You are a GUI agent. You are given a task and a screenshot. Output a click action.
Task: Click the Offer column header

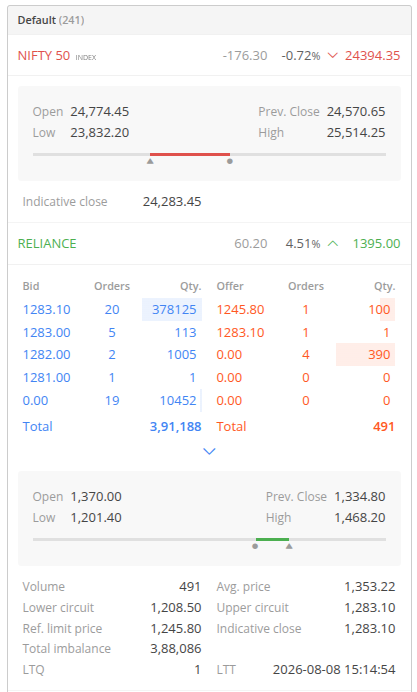pos(230,286)
